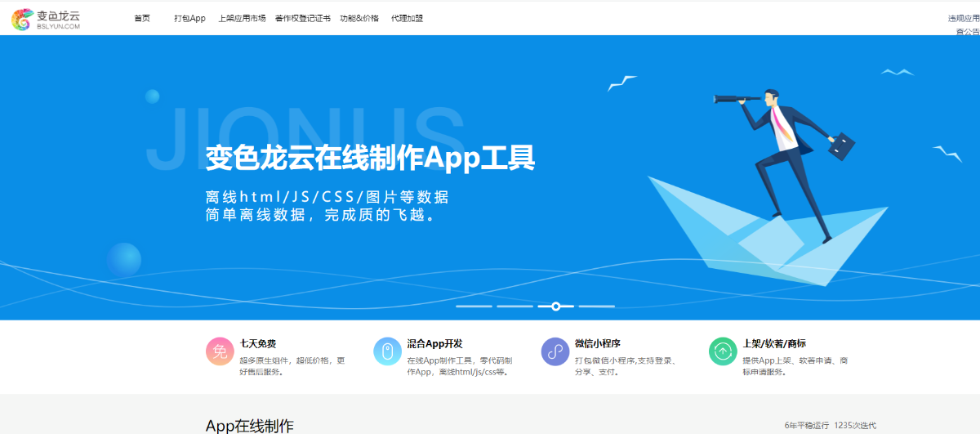The height and width of the screenshot is (434, 980).
Task: Open the 七天免费 feature title
Action: pyautogui.click(x=257, y=344)
